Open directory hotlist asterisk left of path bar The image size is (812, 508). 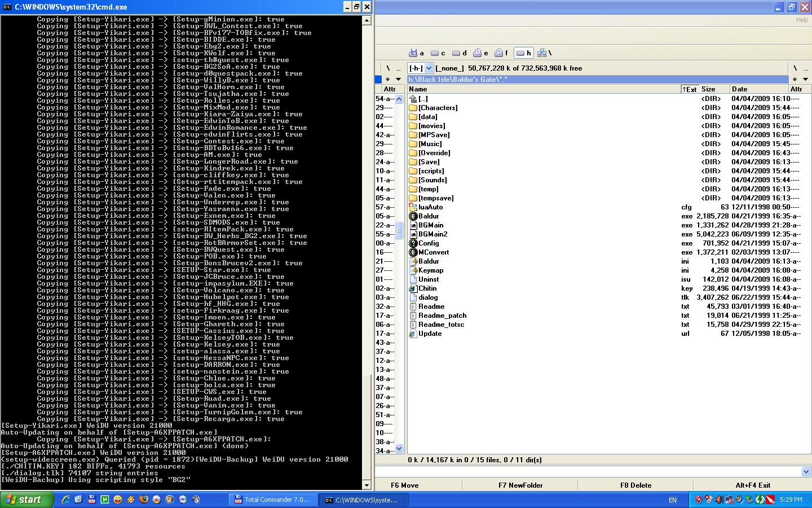click(x=387, y=80)
